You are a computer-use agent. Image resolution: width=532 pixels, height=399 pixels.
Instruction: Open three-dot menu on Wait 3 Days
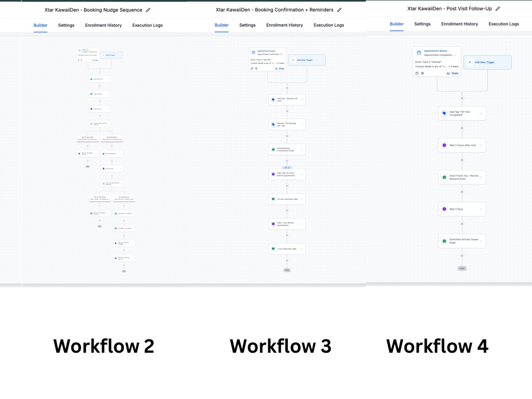tap(481, 209)
